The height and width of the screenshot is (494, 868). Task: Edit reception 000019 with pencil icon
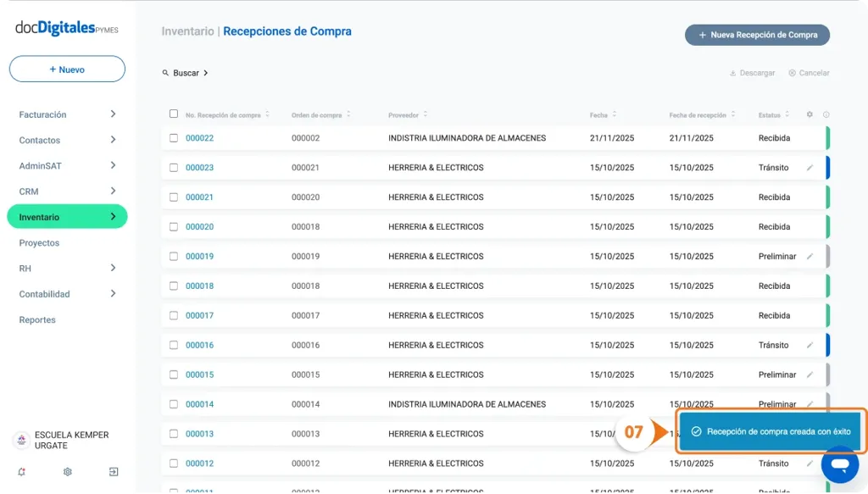[810, 257]
